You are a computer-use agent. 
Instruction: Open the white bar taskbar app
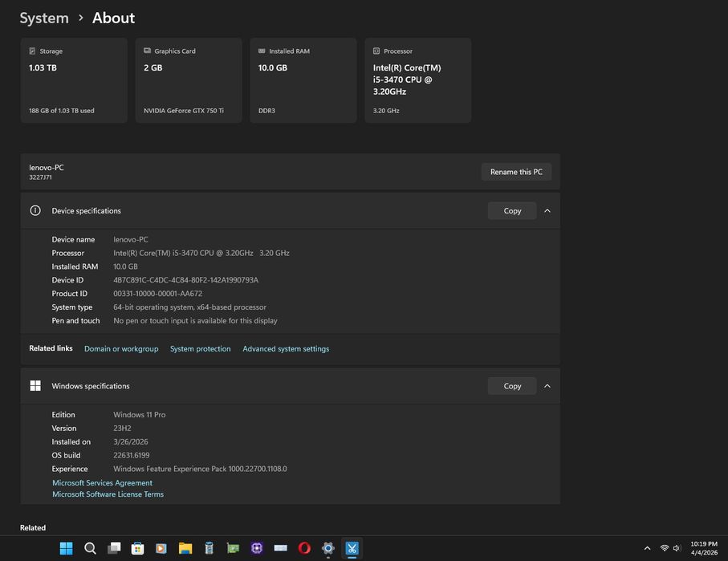click(x=280, y=548)
